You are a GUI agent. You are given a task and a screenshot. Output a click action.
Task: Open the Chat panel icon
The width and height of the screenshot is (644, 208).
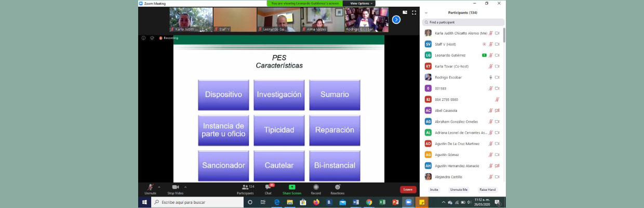coord(268,187)
